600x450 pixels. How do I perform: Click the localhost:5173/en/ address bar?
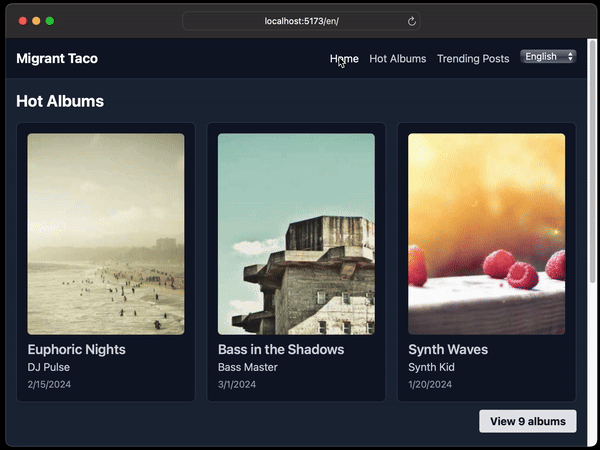301,21
